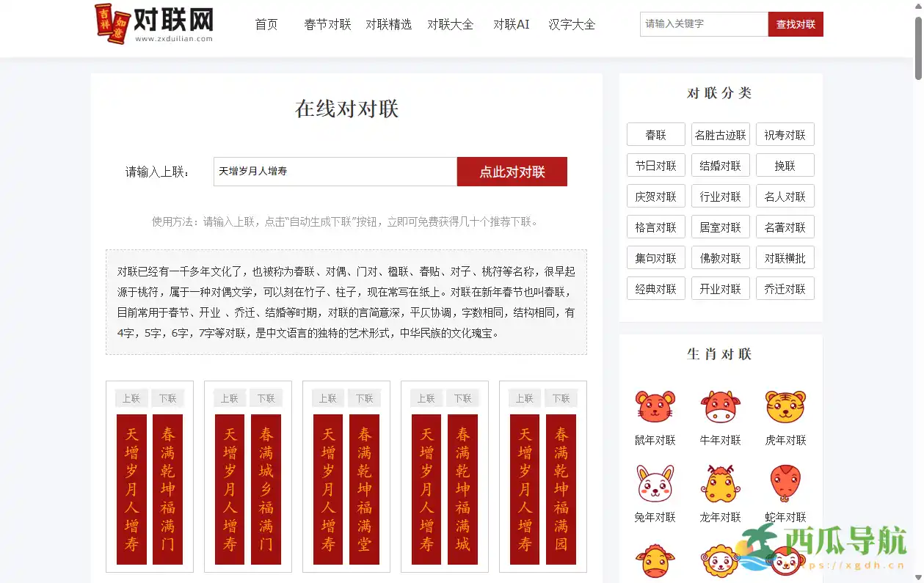Toggle 上联 view on the second couplet card
This screenshot has width=924, height=583.
(x=229, y=397)
